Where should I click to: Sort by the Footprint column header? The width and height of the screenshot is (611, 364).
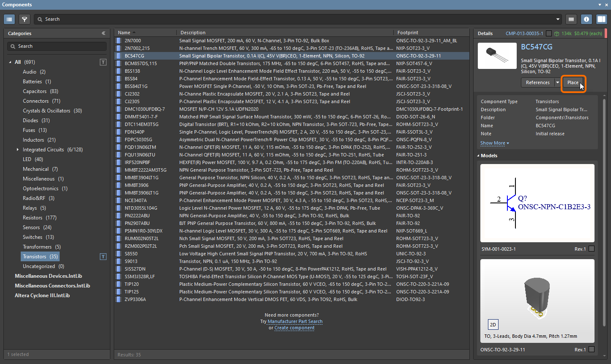[x=408, y=33]
